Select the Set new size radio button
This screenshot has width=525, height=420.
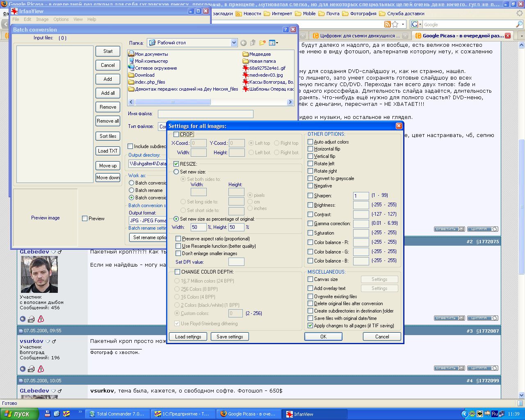[176, 172]
